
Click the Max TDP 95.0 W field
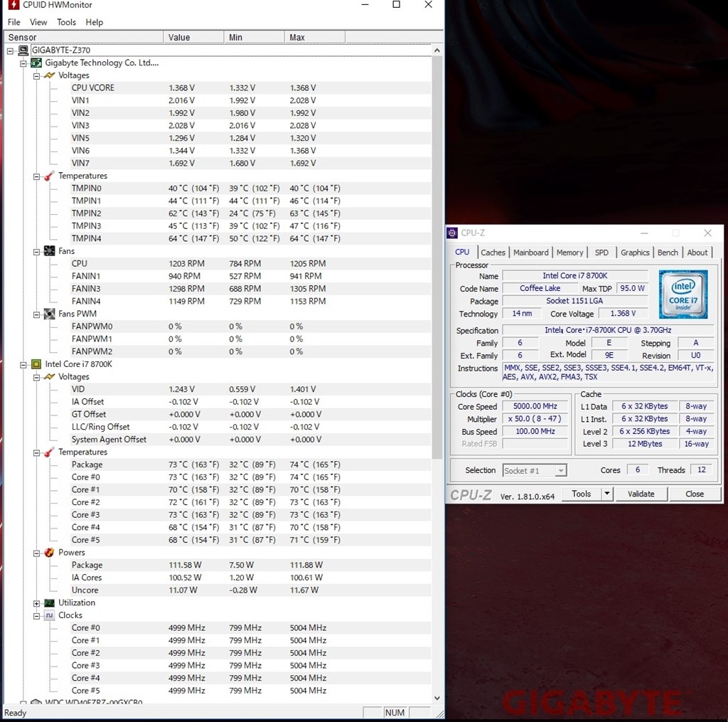point(632,288)
